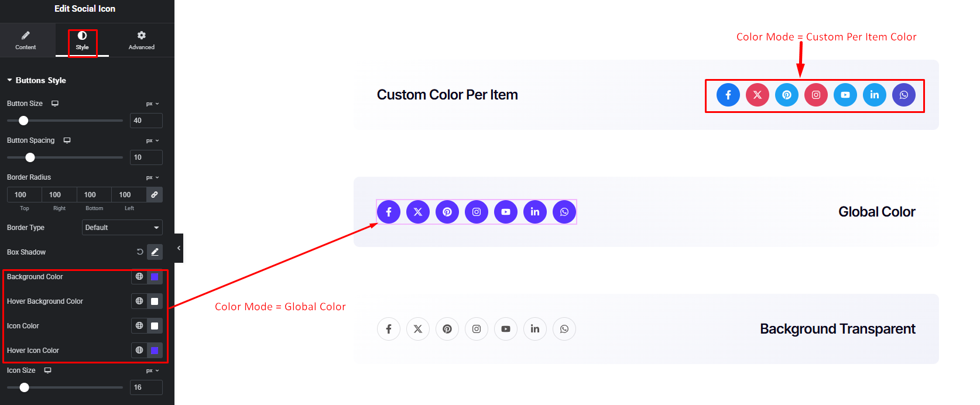Image resolution: width=980 pixels, height=405 pixels.
Task: Open global color picker for Background Color
Action: coord(139,277)
